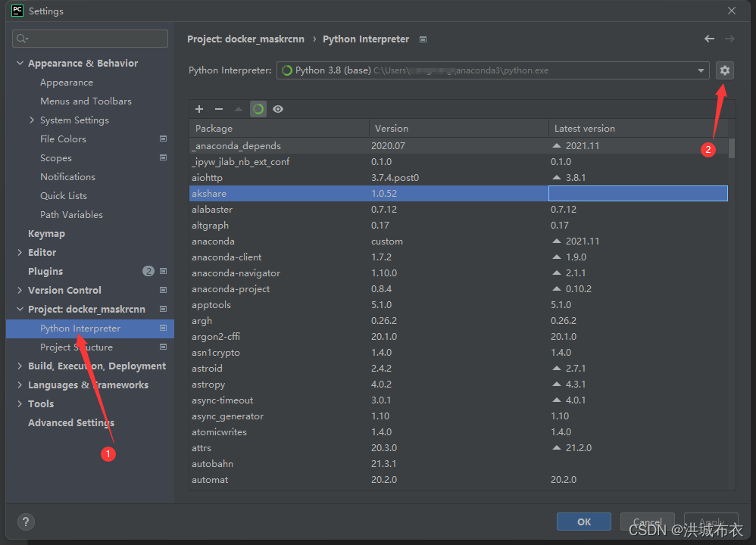Expand the Languages & Frameworks section
This screenshot has height=545, width=756.
pos(20,385)
